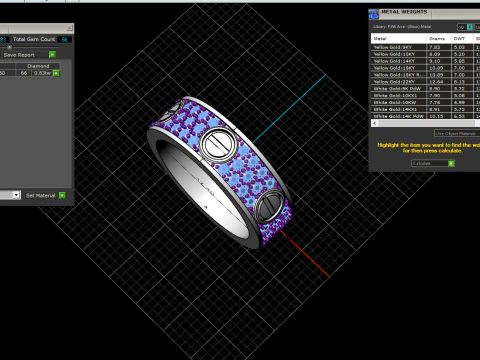This screenshot has height=360, width=480.
Task: Click the DWT column header
Action: 462,39
